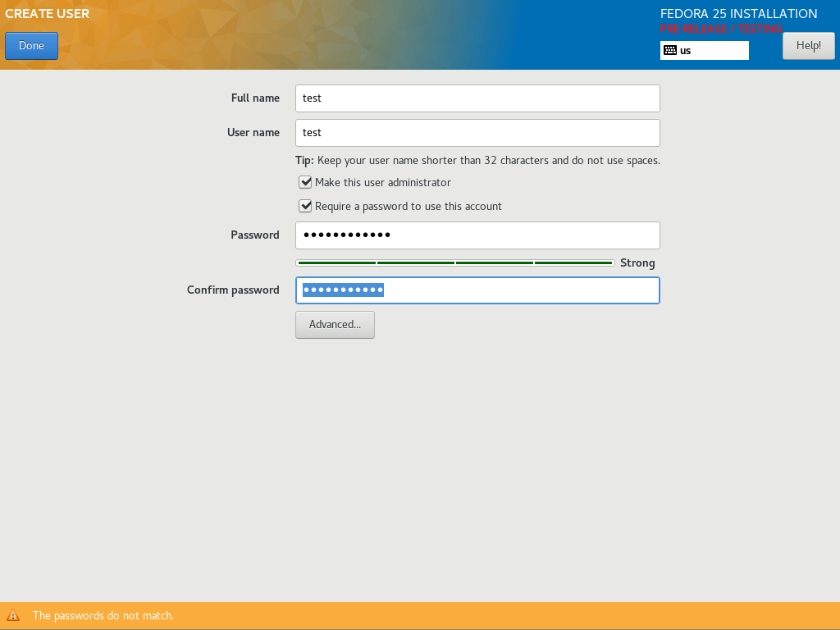Toggle Require a password checkbox
The image size is (840, 630).
click(305, 206)
